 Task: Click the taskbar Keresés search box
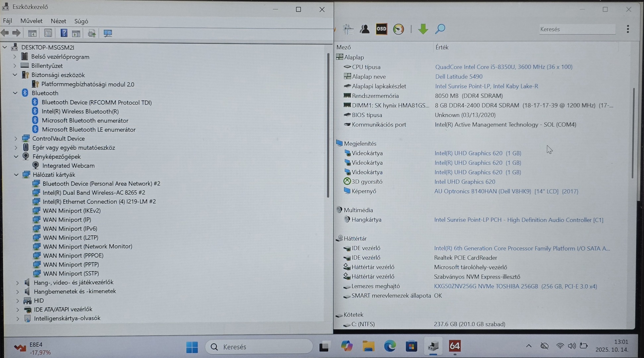pyautogui.click(x=259, y=347)
